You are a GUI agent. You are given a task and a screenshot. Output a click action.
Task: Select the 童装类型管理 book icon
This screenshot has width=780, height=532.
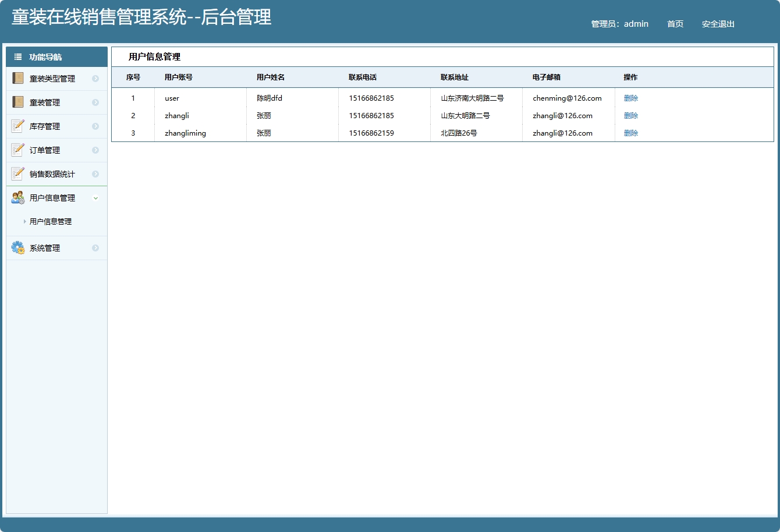click(17, 78)
